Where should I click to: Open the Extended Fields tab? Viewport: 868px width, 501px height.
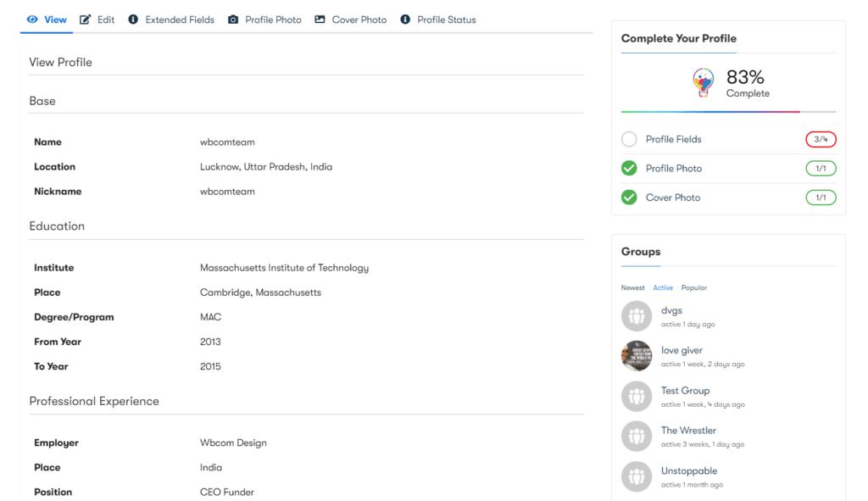[180, 19]
